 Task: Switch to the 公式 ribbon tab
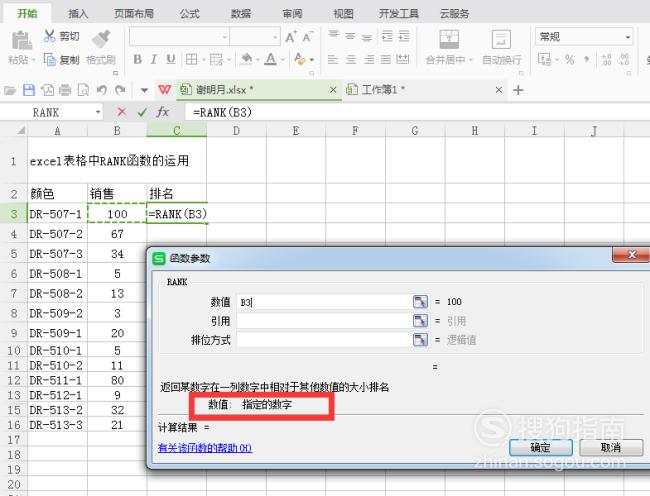pyautogui.click(x=190, y=13)
